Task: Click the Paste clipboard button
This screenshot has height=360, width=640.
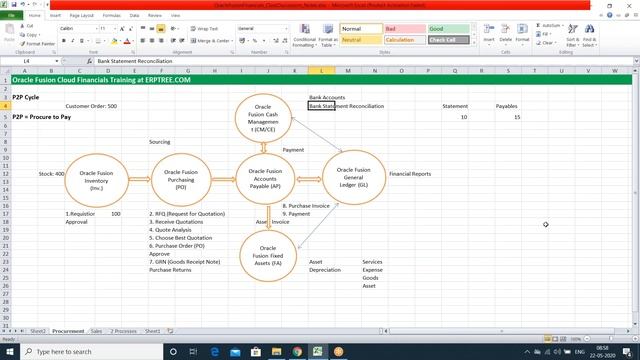Action: tap(9, 33)
